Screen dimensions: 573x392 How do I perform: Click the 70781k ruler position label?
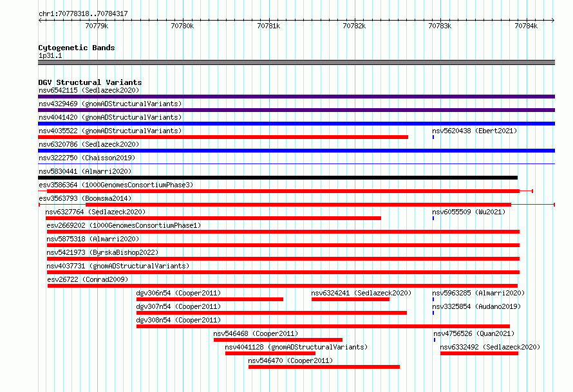coord(268,26)
